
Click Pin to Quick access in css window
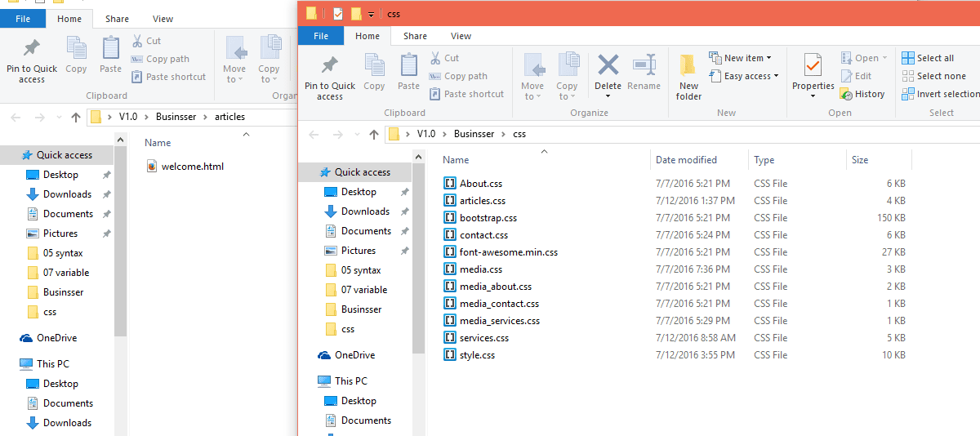(x=330, y=78)
